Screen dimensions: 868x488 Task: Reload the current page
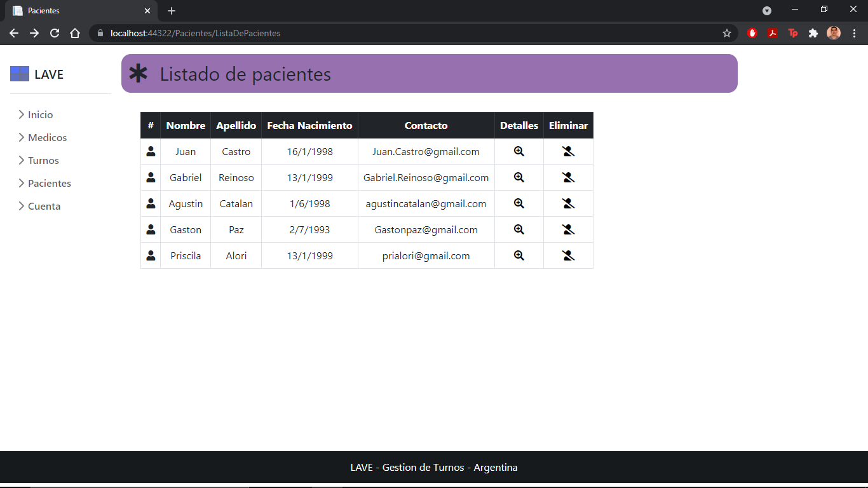pos(55,33)
